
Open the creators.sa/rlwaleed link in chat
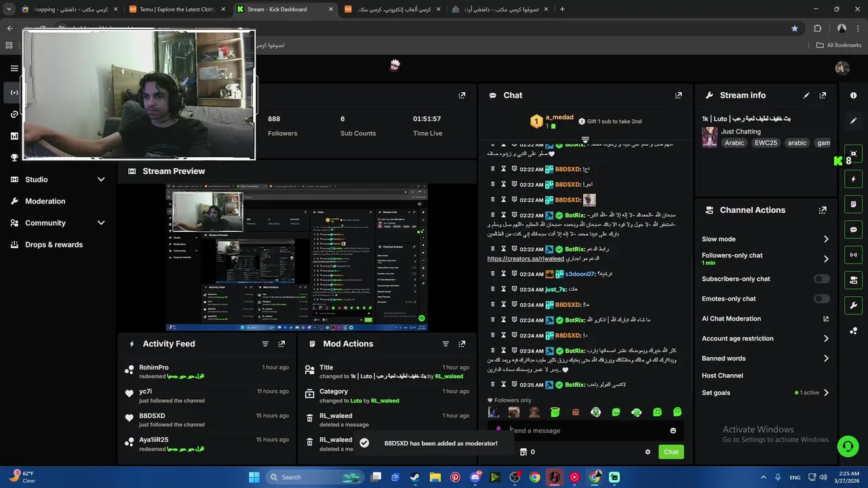[x=526, y=259]
